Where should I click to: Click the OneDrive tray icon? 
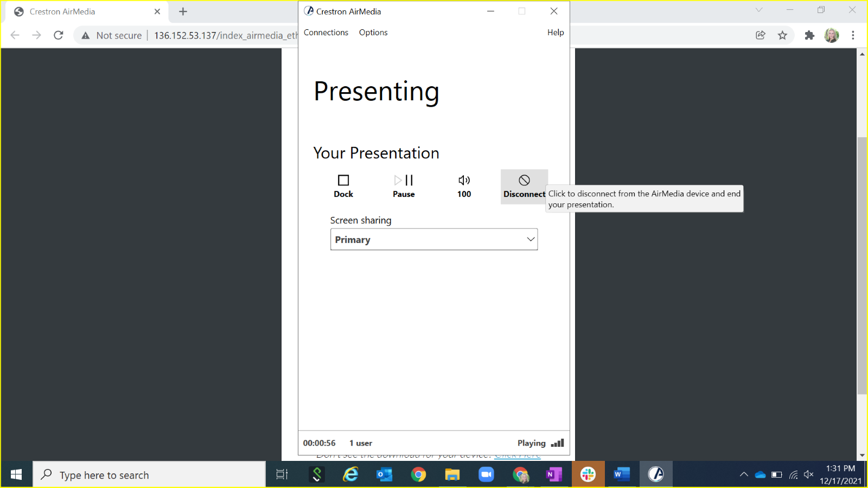tap(760, 475)
